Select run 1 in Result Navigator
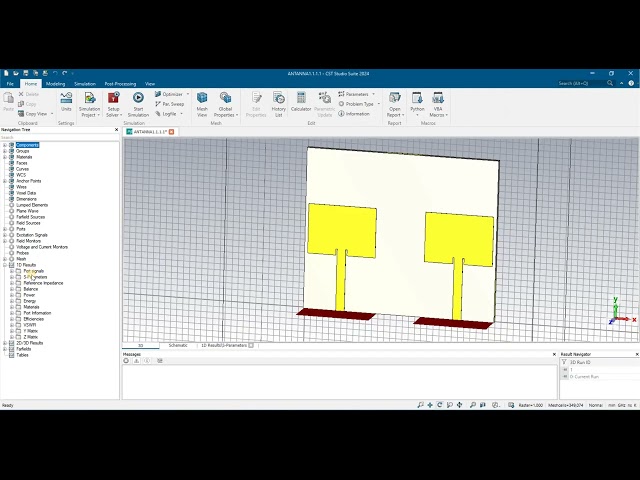The height and width of the screenshot is (480, 640). coord(600,369)
